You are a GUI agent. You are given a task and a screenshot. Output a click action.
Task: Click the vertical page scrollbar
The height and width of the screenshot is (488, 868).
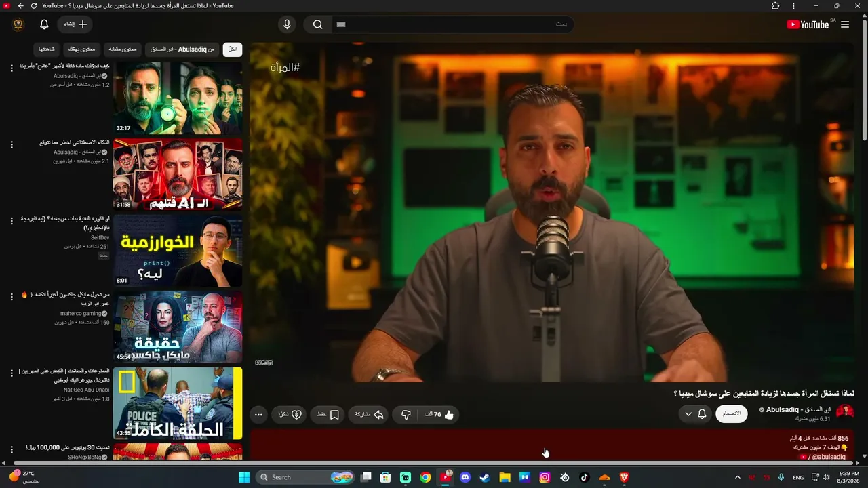(864, 81)
